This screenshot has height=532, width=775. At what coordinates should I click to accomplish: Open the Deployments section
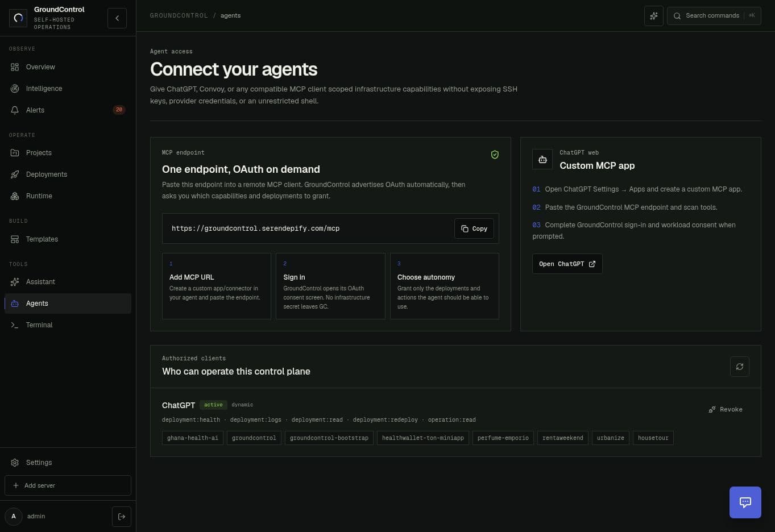pos(68,174)
